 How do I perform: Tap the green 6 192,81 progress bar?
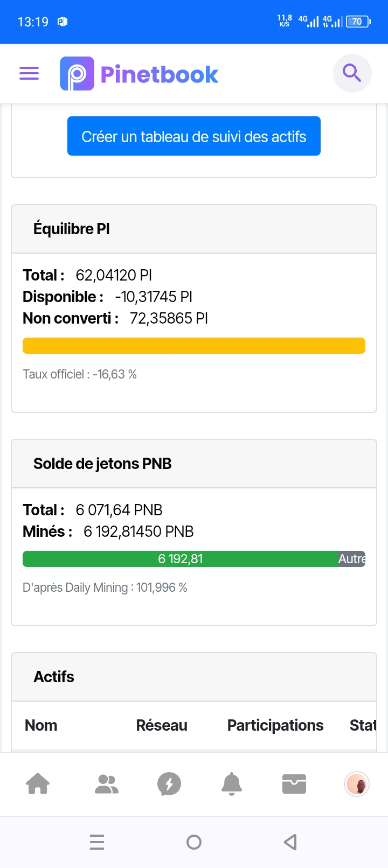click(x=181, y=559)
